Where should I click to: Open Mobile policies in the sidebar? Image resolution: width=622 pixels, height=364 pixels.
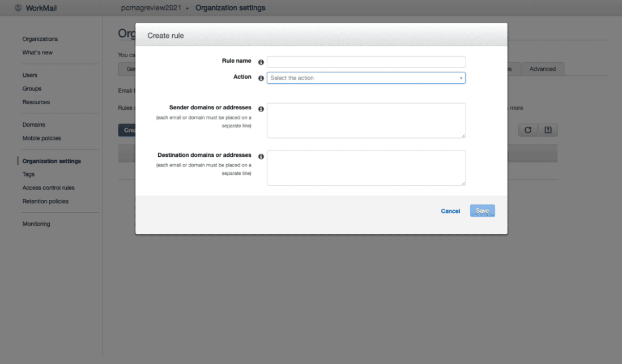(x=41, y=138)
